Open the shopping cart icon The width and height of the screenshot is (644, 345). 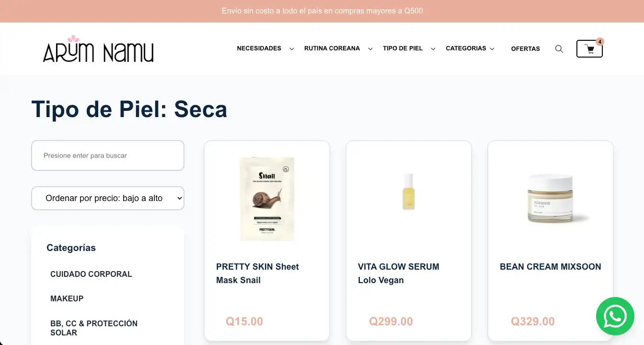pos(589,48)
